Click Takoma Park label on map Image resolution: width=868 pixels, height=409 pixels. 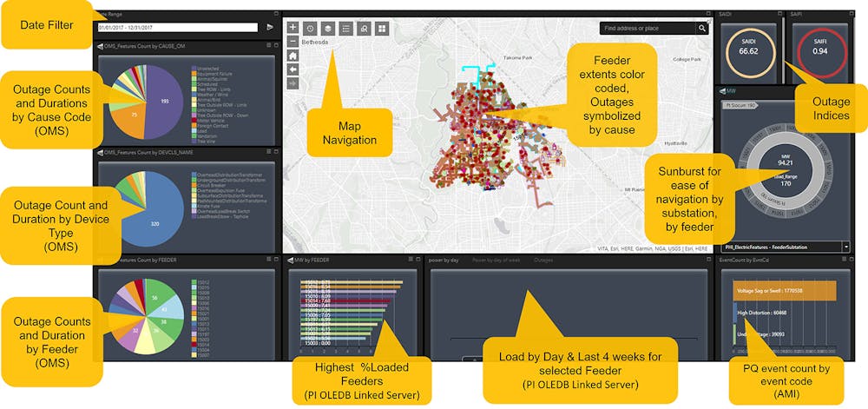517,57
